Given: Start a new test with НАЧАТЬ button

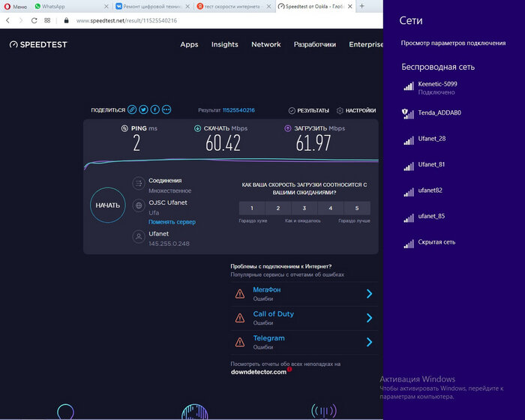Looking at the screenshot, I should [108, 205].
